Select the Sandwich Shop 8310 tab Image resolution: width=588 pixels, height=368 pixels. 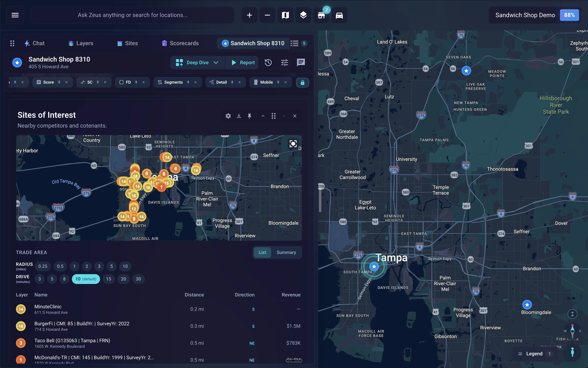253,43
